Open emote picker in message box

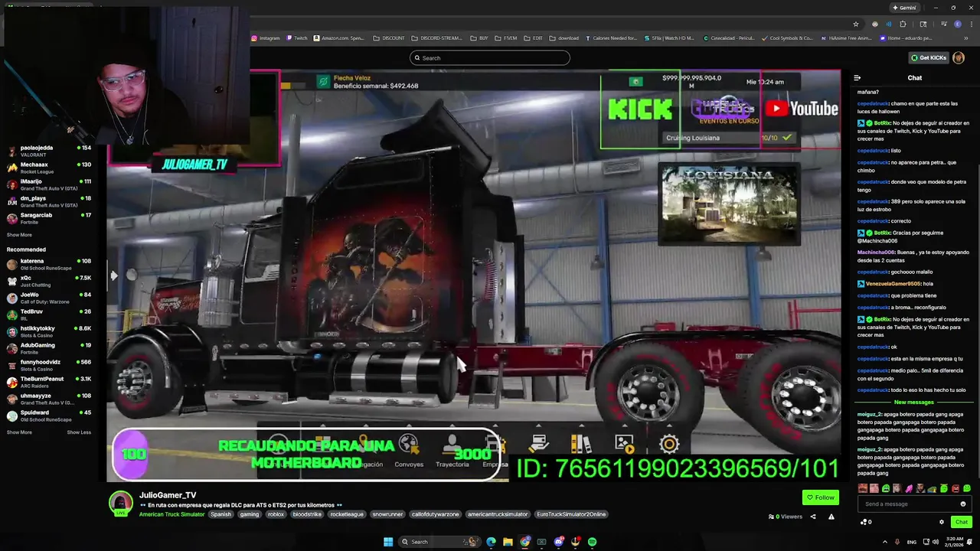(x=963, y=504)
